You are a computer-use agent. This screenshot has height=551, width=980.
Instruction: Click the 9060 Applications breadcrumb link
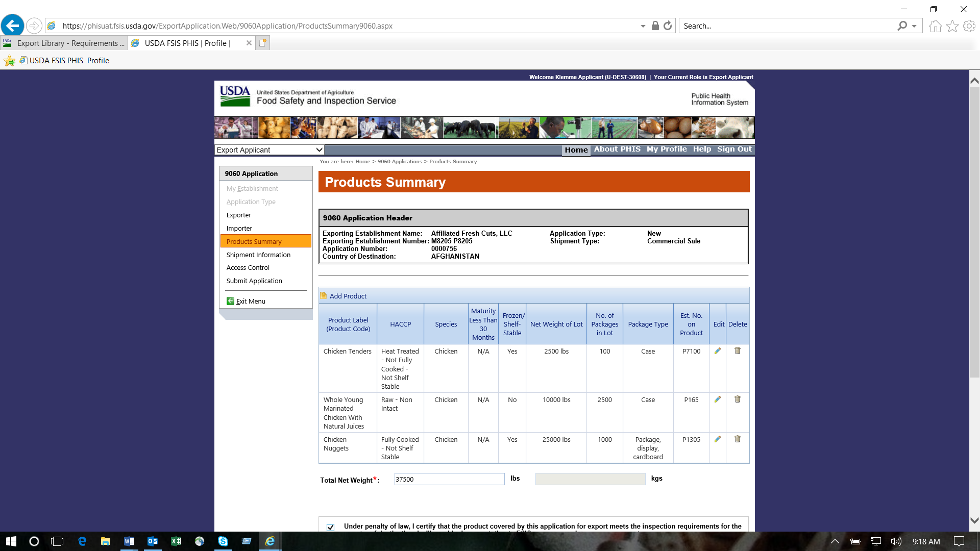click(400, 162)
